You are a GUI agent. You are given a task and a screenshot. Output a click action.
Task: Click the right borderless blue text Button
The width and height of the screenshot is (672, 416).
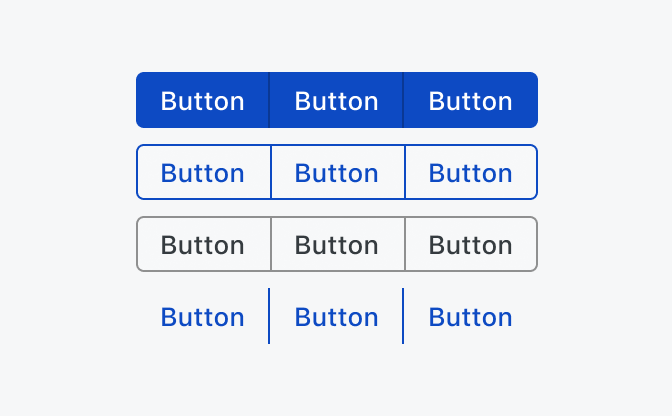(x=471, y=316)
